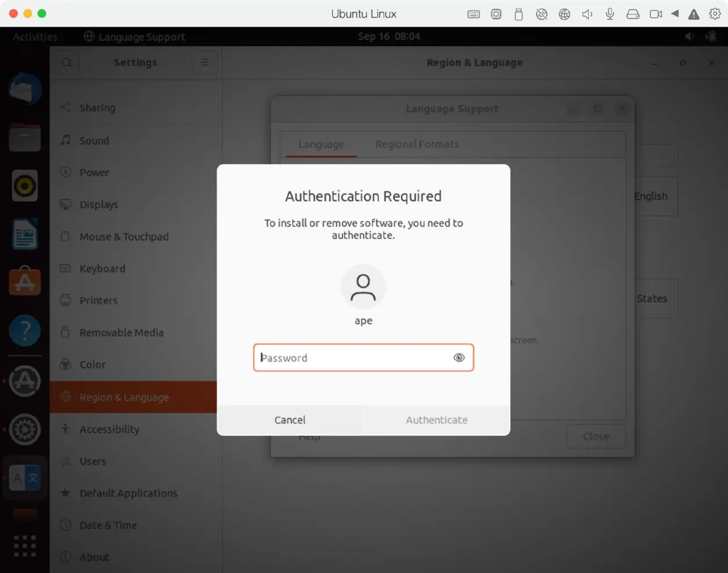The image size is (728, 573).
Task: Click the Settings search icon
Action: click(x=67, y=62)
